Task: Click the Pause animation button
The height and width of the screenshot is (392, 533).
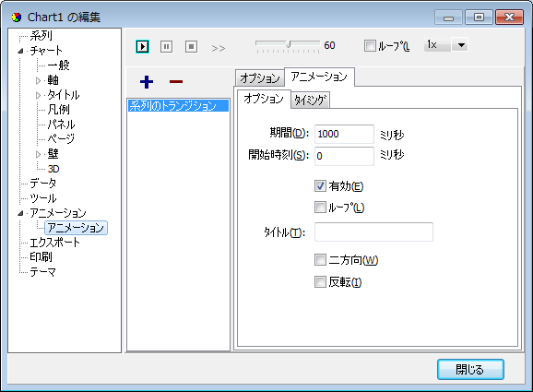Action: (166, 46)
